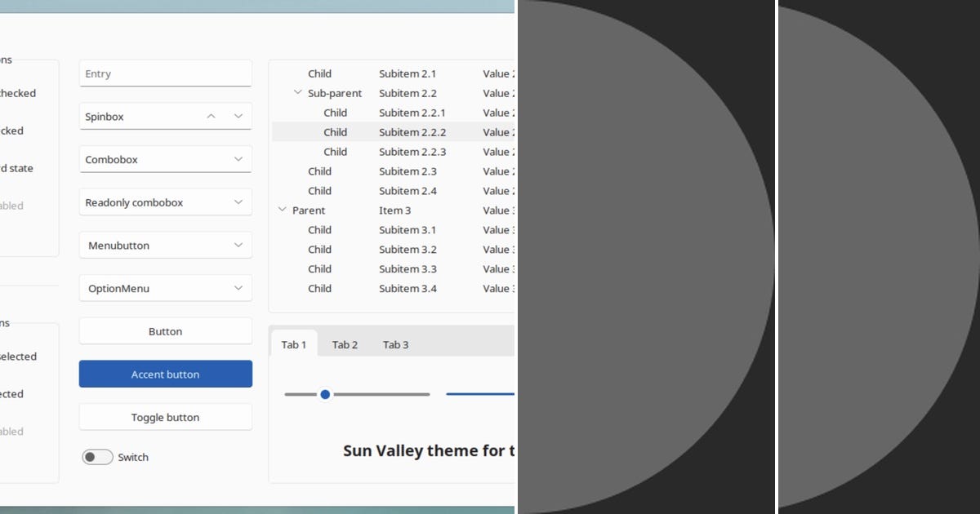The width and height of the screenshot is (980, 514).
Task: Click the Spinbox increment arrow
Action: [x=211, y=116]
